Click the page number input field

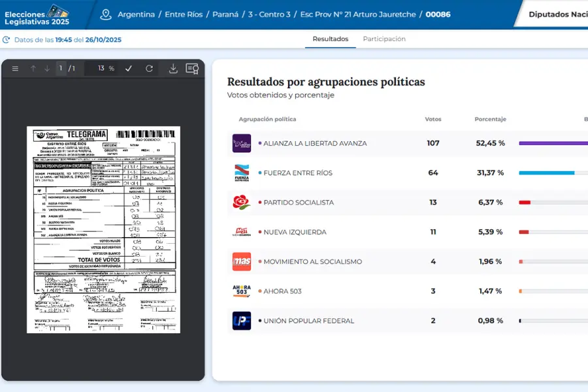click(x=61, y=69)
